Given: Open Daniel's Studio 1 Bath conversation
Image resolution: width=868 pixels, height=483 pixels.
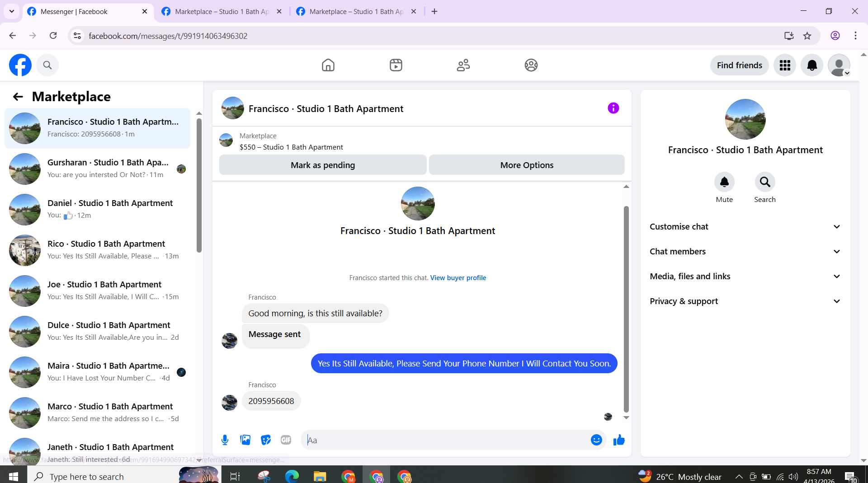Looking at the screenshot, I should point(97,210).
